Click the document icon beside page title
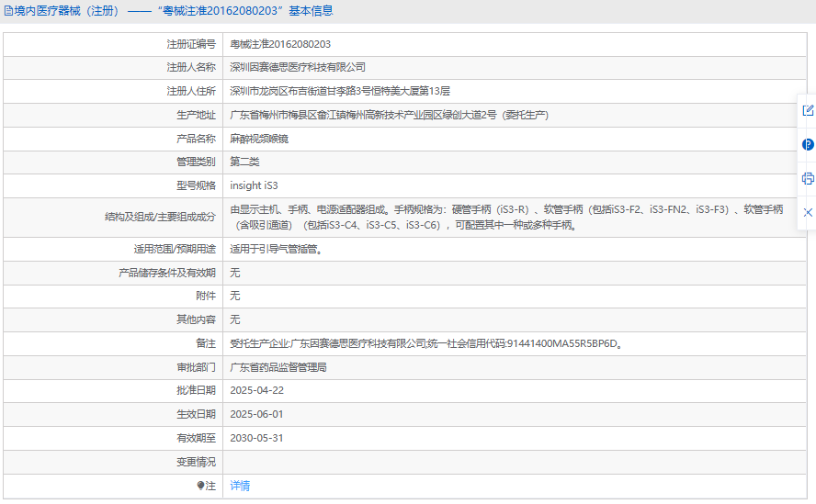Viewport: 816px width, 504px height. 8,11
